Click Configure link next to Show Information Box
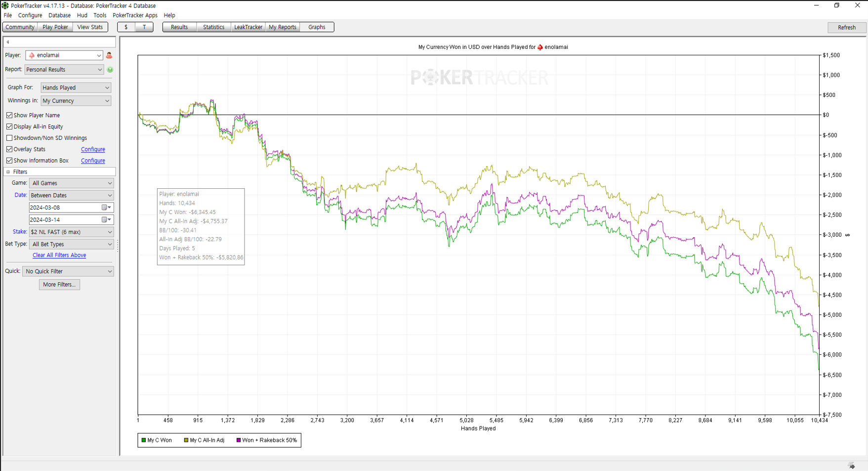The image size is (868, 471). [x=93, y=161]
